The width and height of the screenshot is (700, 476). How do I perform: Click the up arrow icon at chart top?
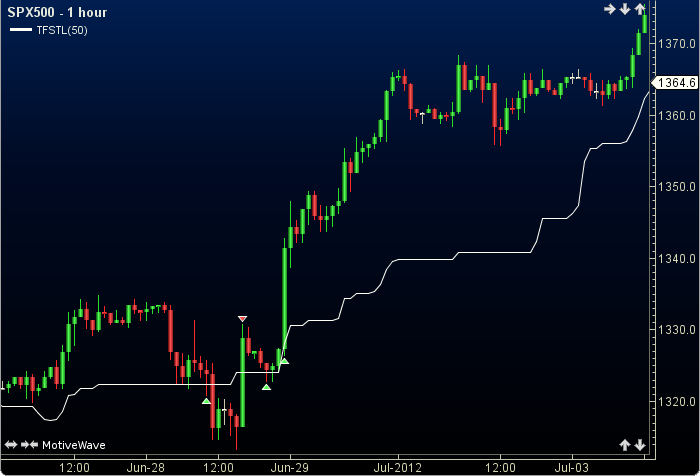(640, 9)
